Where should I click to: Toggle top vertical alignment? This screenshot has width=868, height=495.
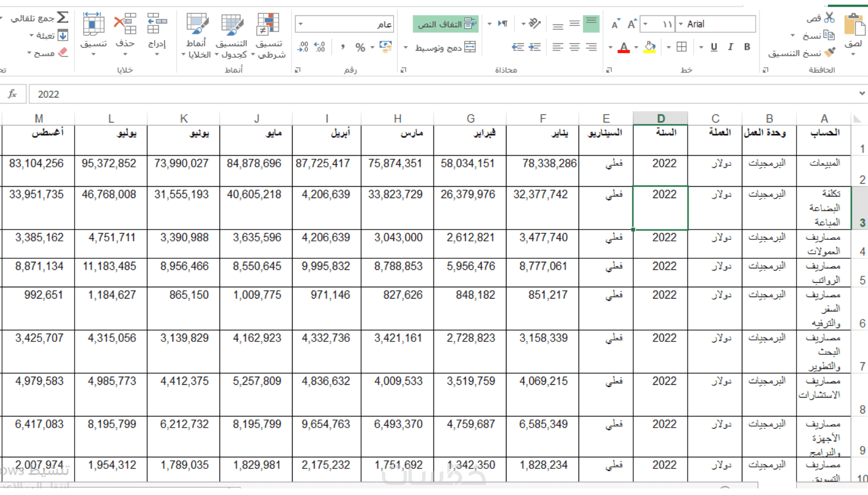tap(591, 23)
